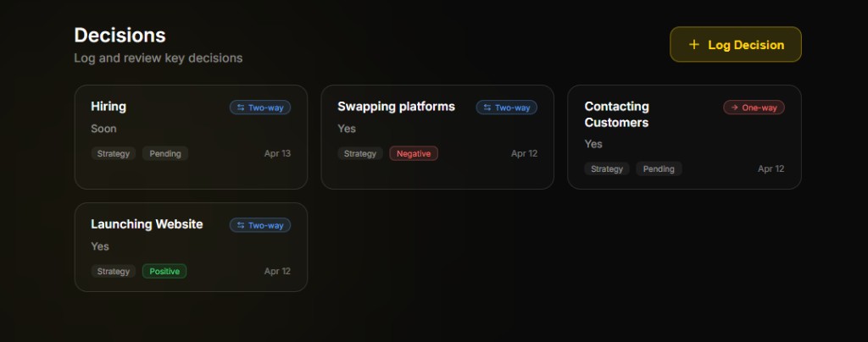Viewport: 868px width, 342px height.
Task: Open the Swapping platforms decision title
Action: coord(396,107)
